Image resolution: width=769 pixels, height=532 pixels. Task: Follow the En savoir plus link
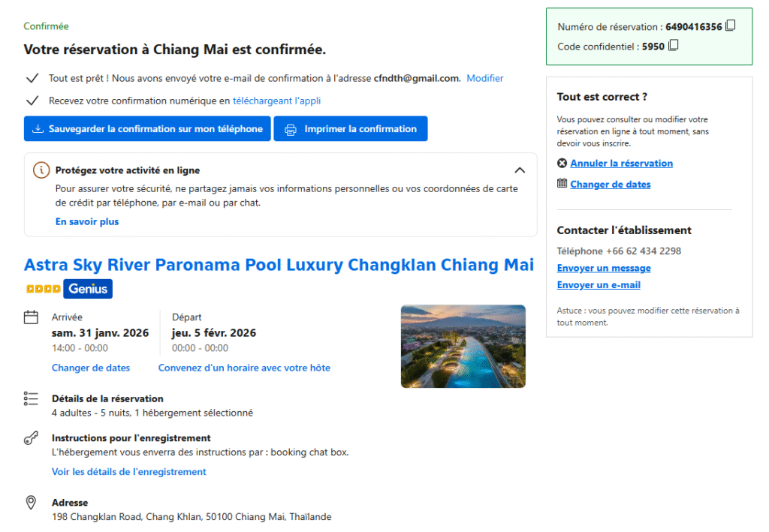click(87, 222)
